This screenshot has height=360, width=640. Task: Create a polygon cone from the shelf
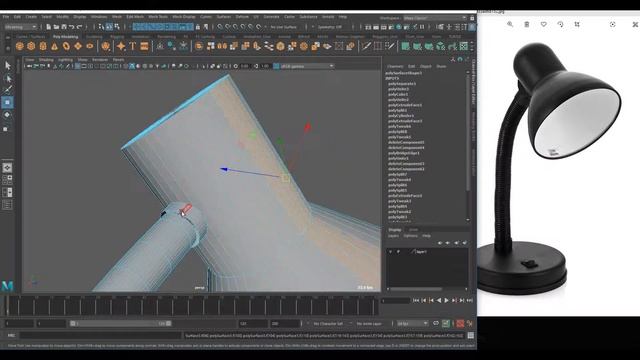54,46
